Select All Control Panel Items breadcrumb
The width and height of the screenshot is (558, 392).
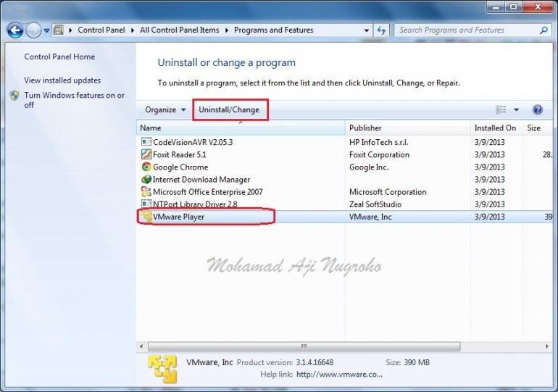click(x=180, y=30)
